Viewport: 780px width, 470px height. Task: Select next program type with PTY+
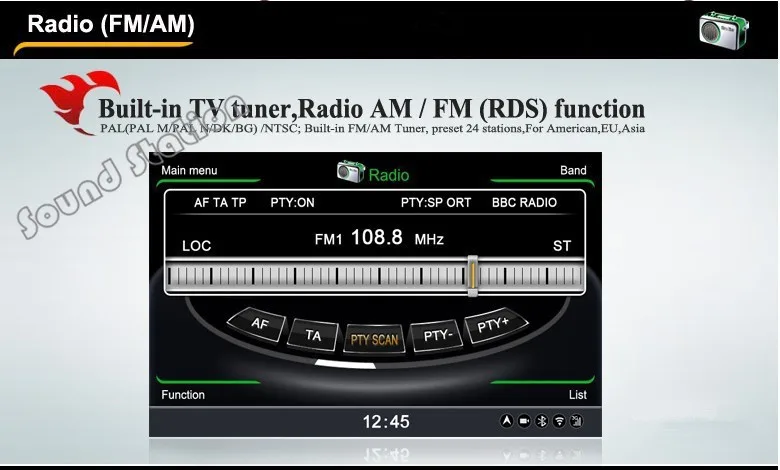pos(494,325)
